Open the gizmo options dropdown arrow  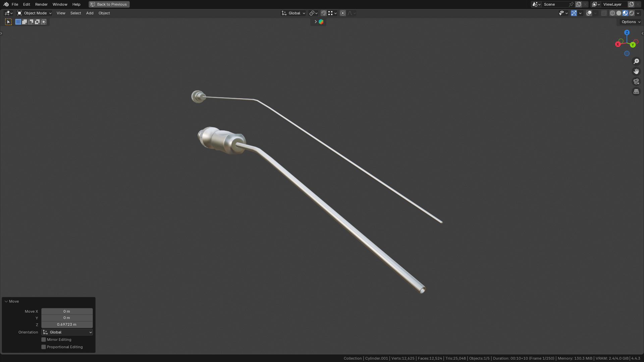click(x=580, y=13)
